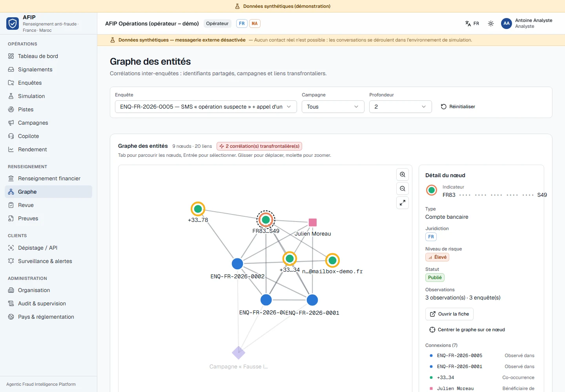The image size is (565, 392).
Task: Click the cross-border correlations badge
Action: point(259,146)
